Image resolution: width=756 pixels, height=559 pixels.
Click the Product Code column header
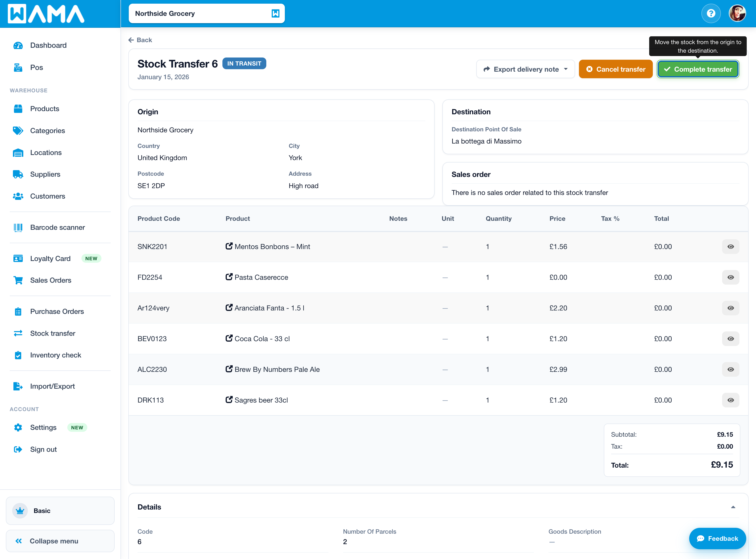159,219
